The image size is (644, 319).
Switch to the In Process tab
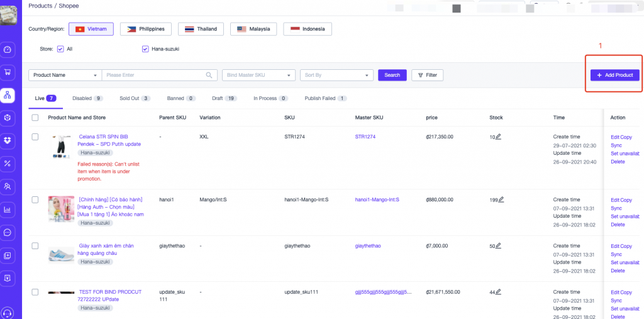(270, 98)
